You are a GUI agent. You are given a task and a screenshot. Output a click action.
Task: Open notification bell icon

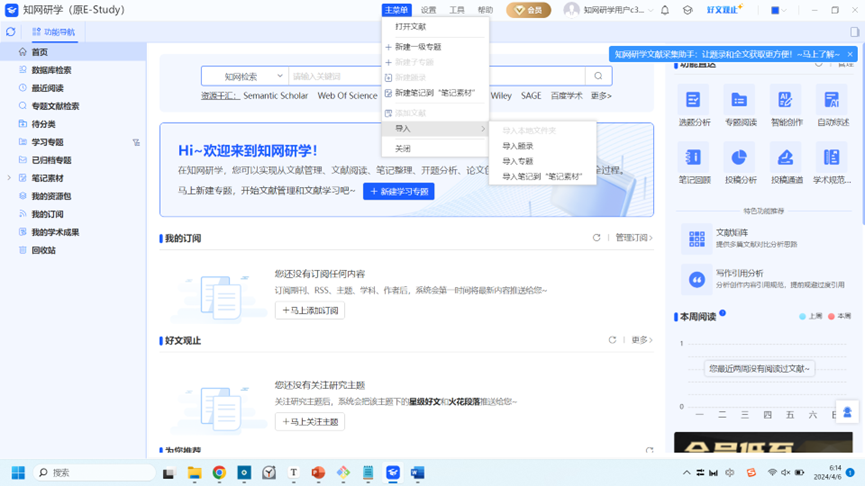click(x=665, y=10)
